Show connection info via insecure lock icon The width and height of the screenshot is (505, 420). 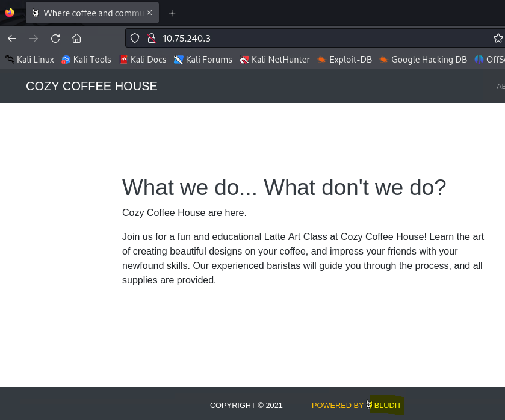point(151,39)
